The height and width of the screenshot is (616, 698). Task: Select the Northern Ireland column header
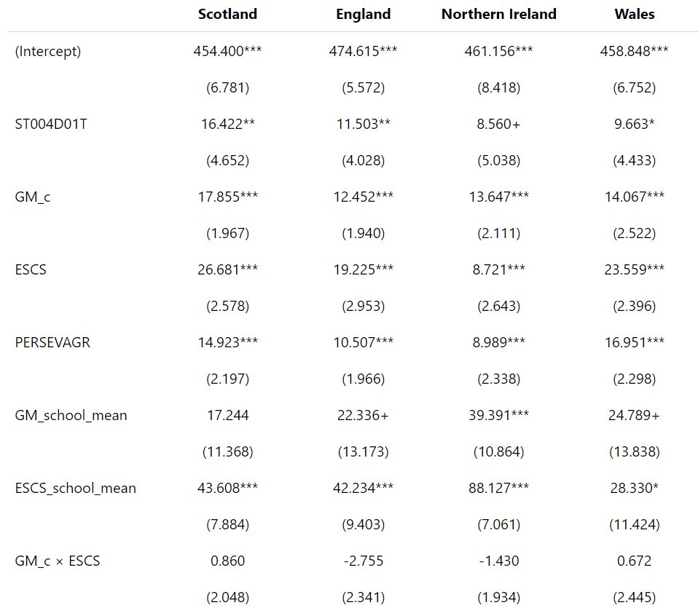click(498, 14)
